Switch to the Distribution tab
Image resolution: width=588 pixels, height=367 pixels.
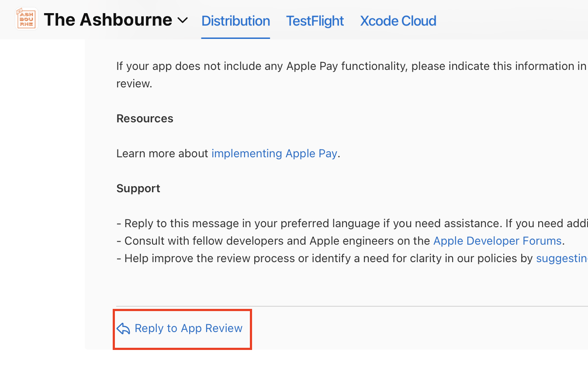point(235,21)
